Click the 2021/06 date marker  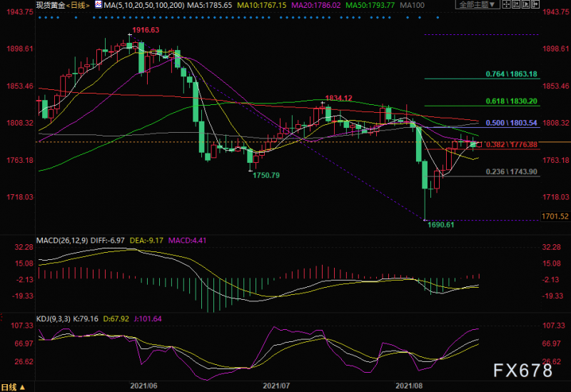point(143,386)
